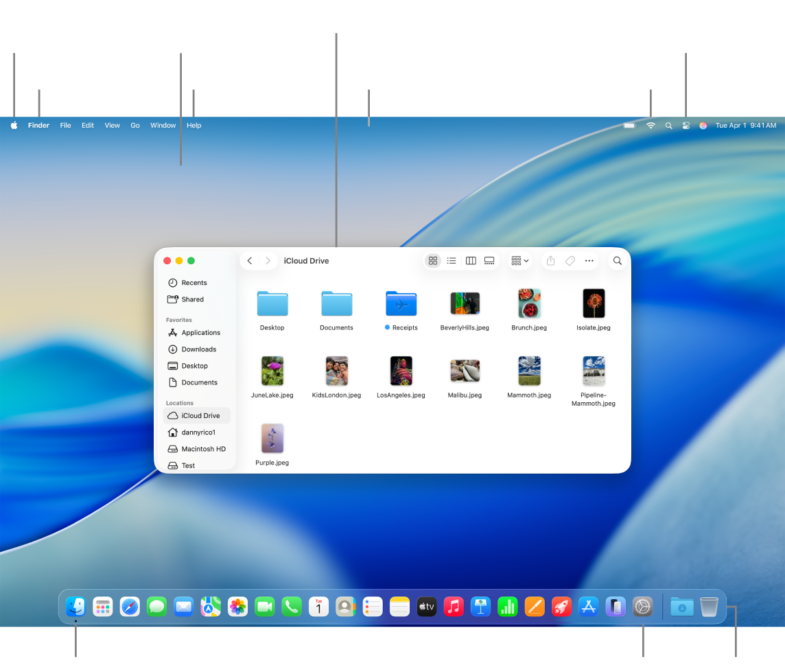Click the Finder window search icon
This screenshot has height=672, width=785.
tap(618, 261)
